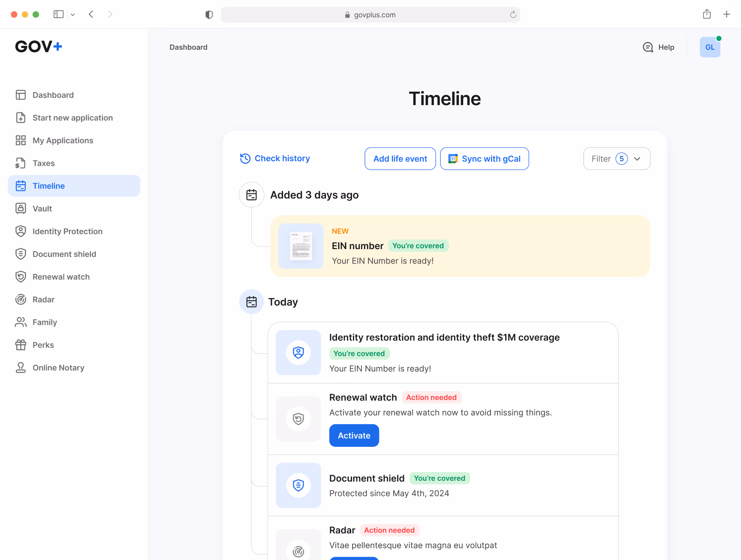
Task: Click the Taxes document icon
Action: point(21,163)
